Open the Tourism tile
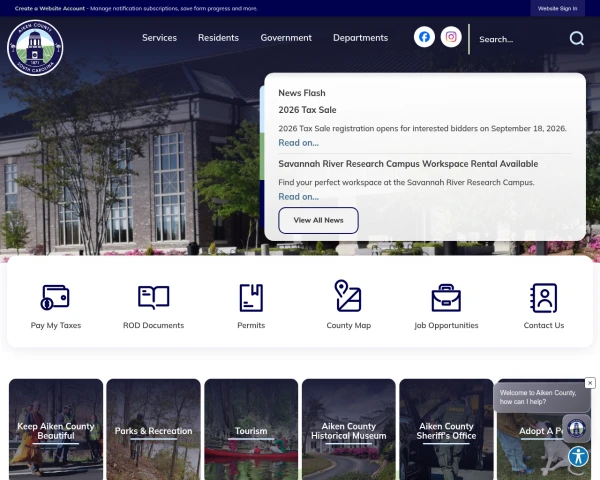The width and height of the screenshot is (600, 480). pos(251,429)
